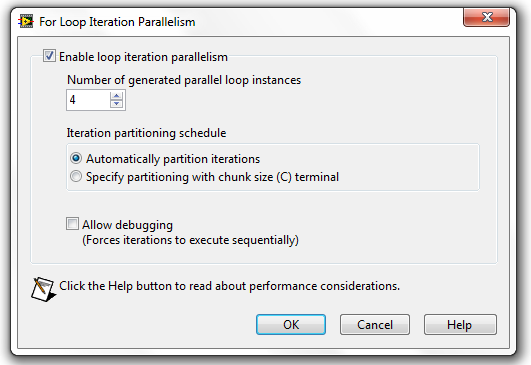Check the Allow debugging checkbox

72,224
